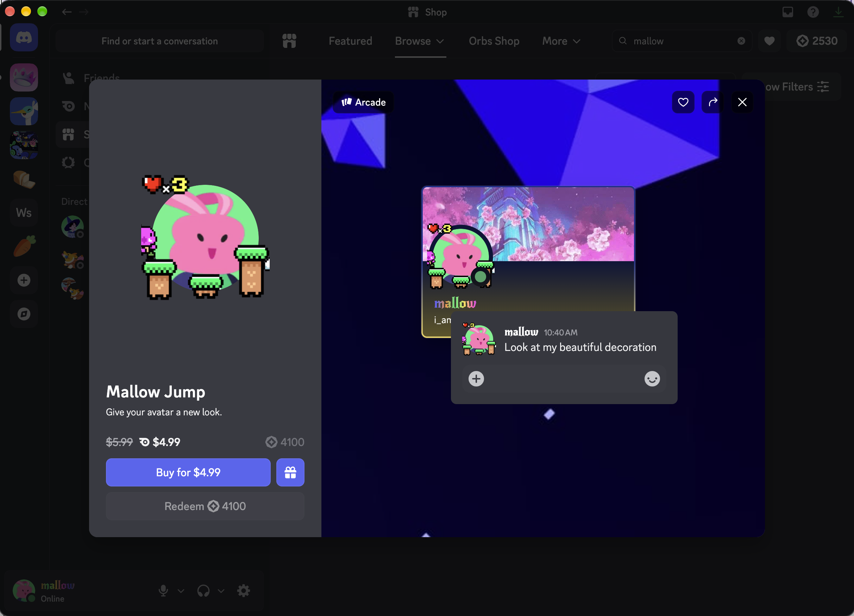View the 2530 orbs balance
Image resolution: width=854 pixels, height=616 pixels.
(x=817, y=41)
